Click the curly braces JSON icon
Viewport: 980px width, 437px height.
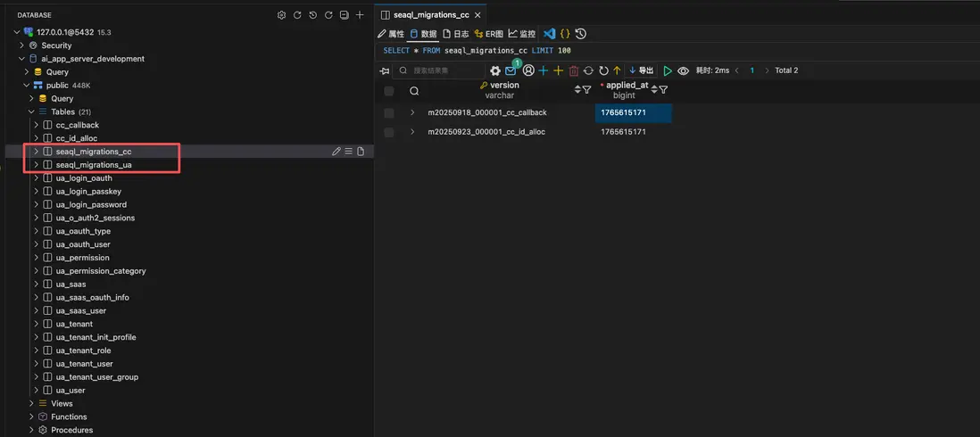pyautogui.click(x=565, y=34)
